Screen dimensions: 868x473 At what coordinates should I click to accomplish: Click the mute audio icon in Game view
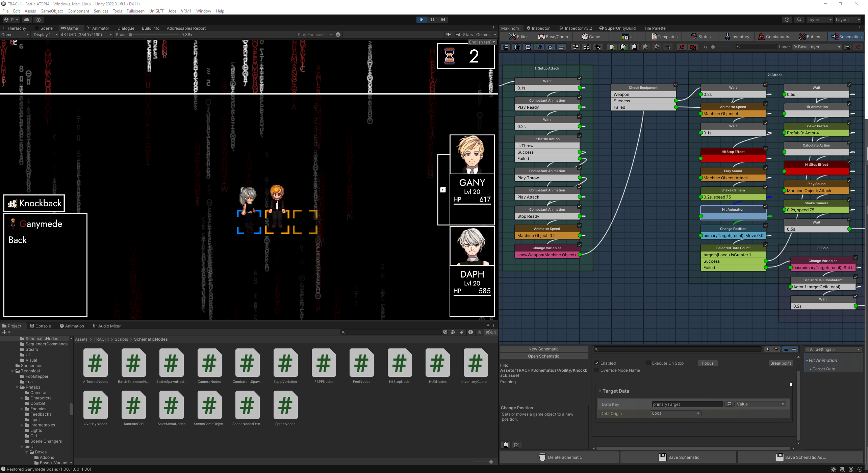tap(448, 34)
